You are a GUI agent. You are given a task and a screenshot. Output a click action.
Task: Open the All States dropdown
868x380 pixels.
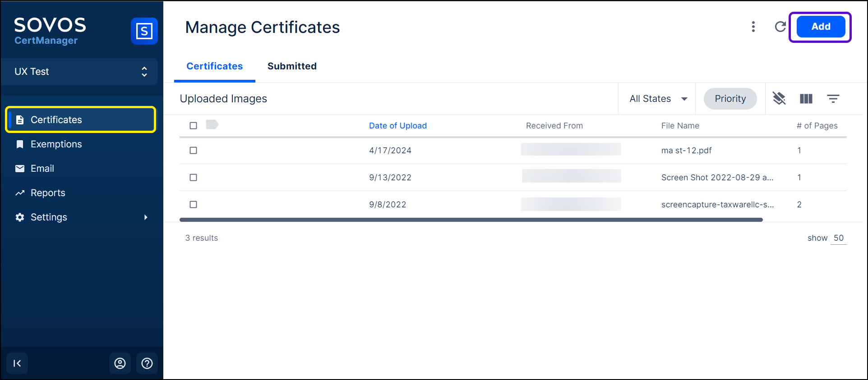coord(658,99)
